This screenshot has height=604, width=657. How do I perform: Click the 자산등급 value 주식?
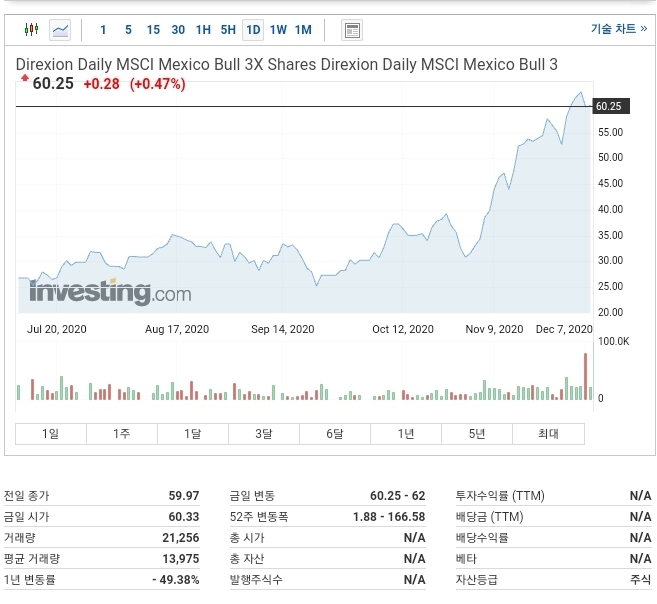(641, 580)
